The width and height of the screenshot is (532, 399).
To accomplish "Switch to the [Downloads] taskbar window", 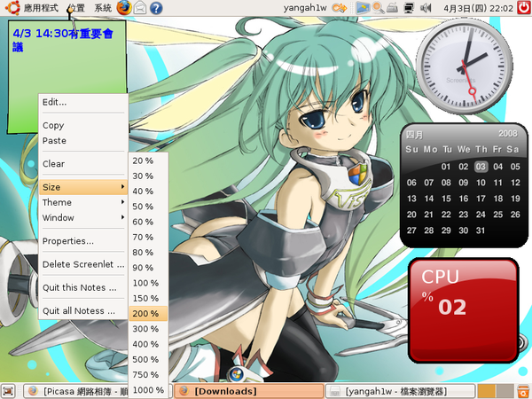I will [248, 391].
